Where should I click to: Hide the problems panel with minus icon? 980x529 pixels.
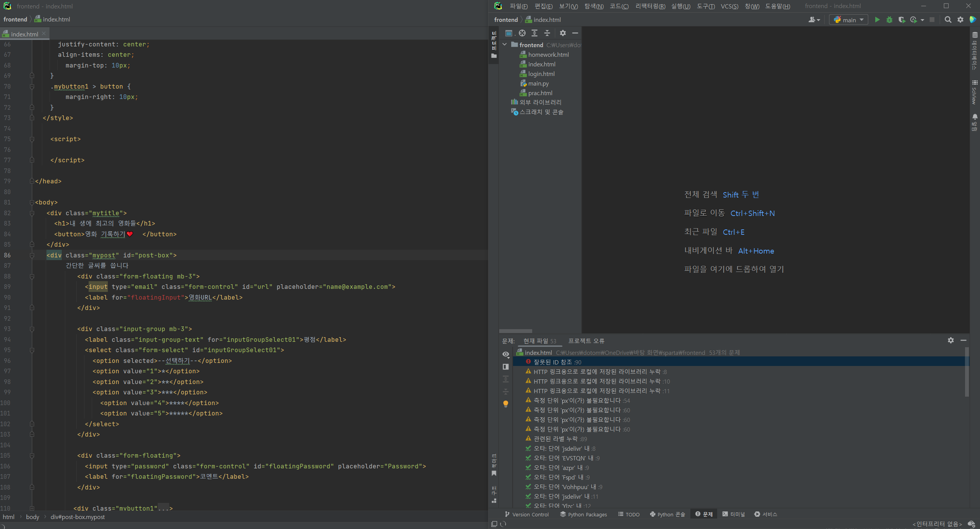click(x=964, y=340)
